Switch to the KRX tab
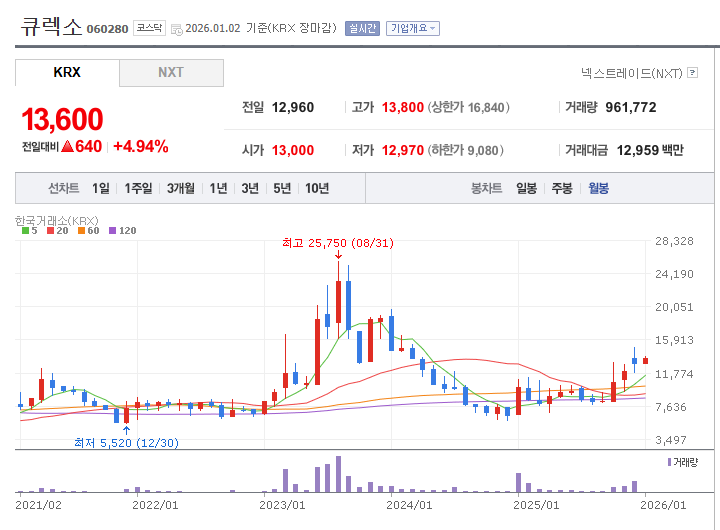 coord(67,73)
